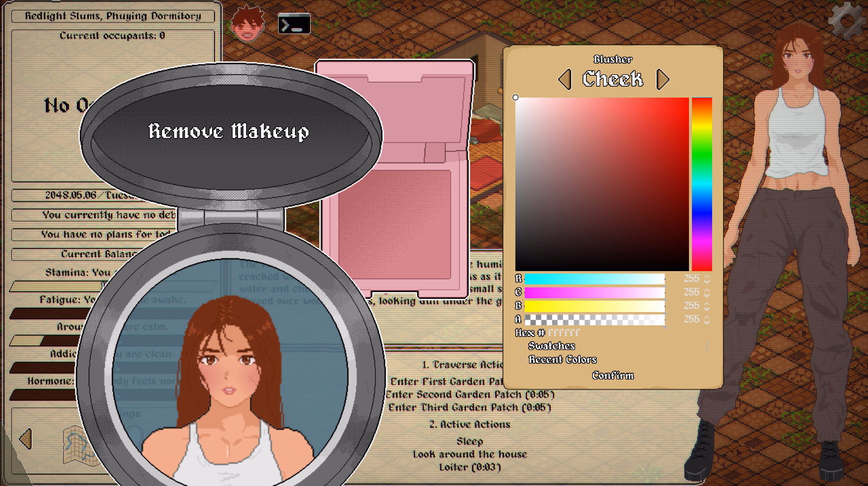
Task: Click the R value stepper arrows
Action: click(707, 279)
